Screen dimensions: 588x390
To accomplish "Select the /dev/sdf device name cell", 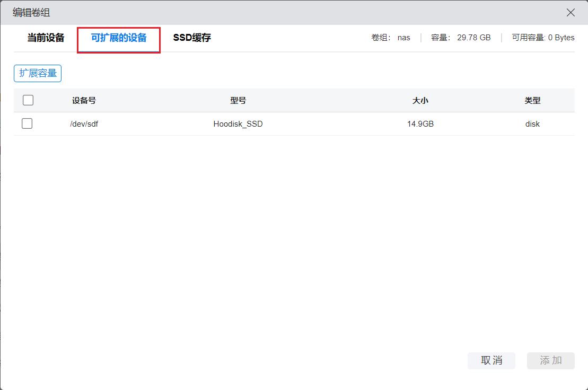I will [84, 124].
